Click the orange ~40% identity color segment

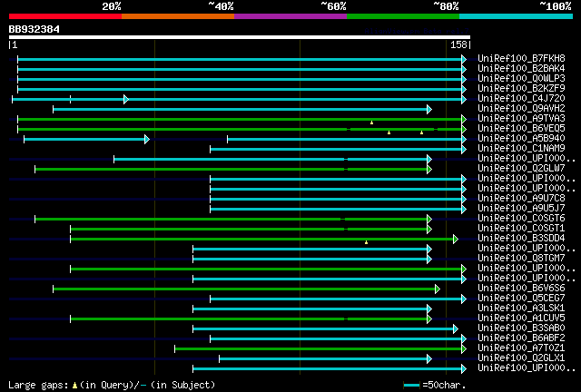point(178,16)
